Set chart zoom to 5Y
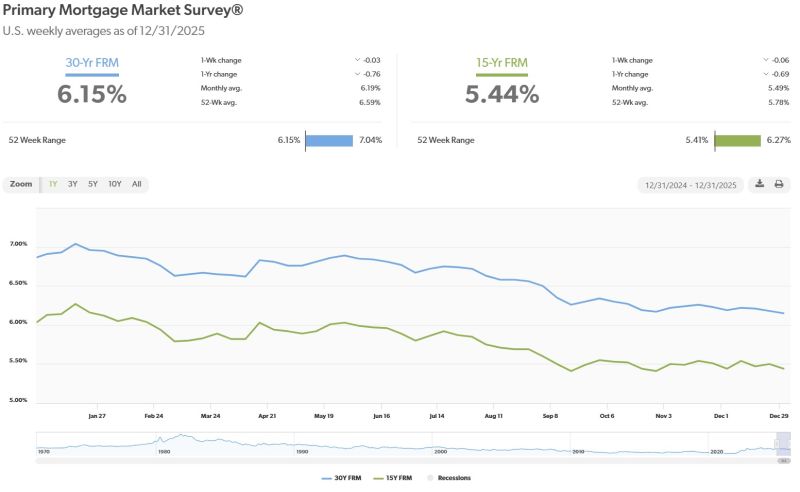The width and height of the screenshot is (800, 492). click(x=92, y=184)
